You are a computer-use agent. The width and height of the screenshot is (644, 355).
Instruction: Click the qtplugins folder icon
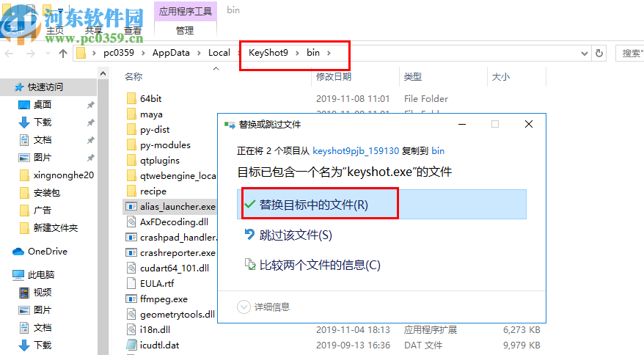coord(131,160)
